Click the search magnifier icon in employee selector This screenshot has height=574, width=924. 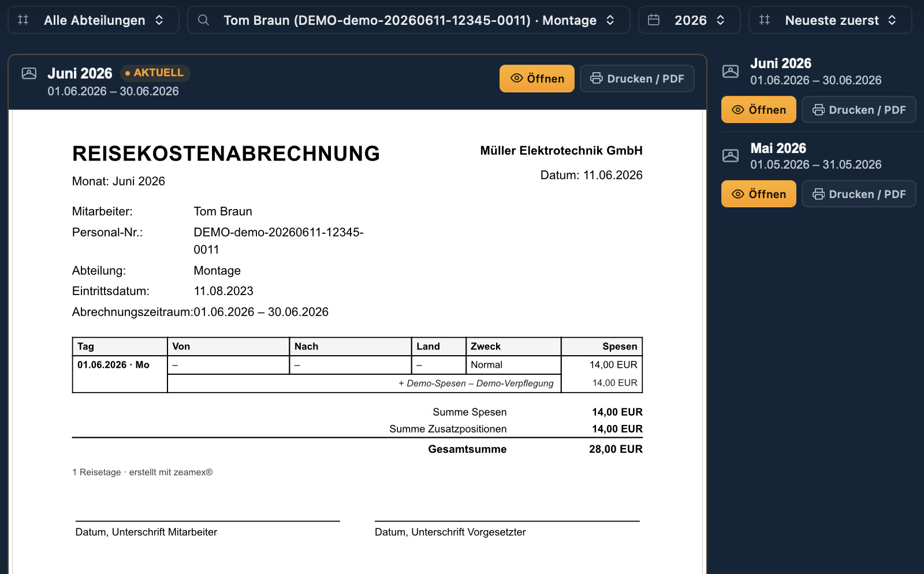point(203,20)
